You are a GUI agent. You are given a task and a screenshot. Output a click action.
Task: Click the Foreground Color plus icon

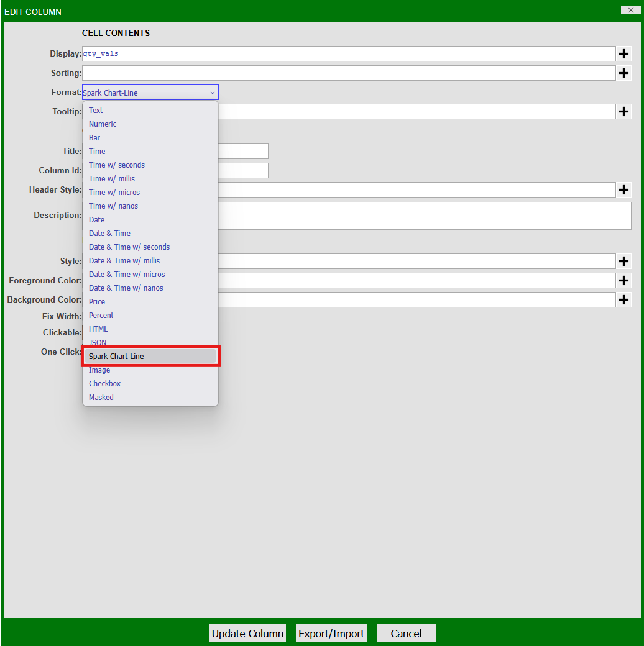pos(624,281)
